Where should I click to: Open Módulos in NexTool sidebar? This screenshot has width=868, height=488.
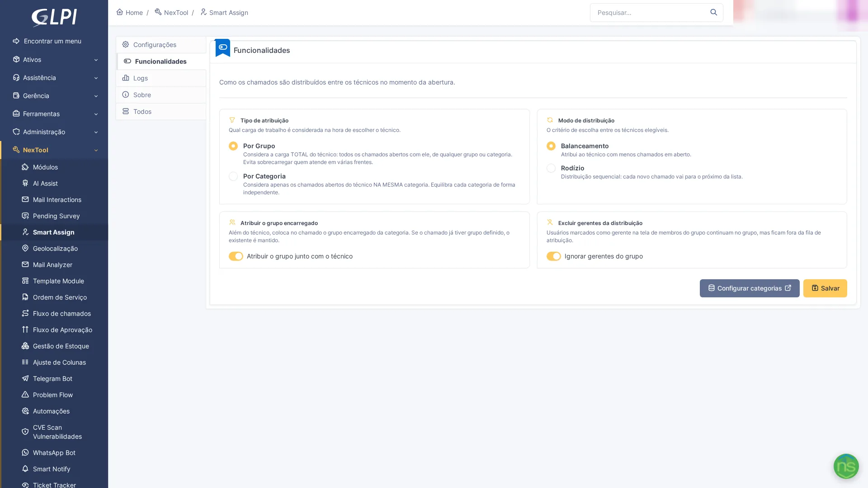[x=55, y=167]
